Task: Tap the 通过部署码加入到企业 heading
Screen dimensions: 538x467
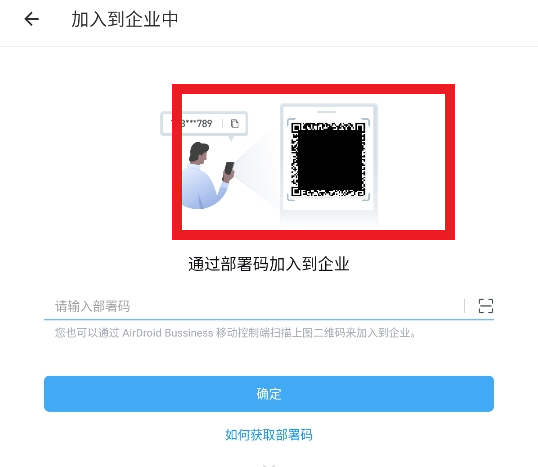Action: point(269,264)
